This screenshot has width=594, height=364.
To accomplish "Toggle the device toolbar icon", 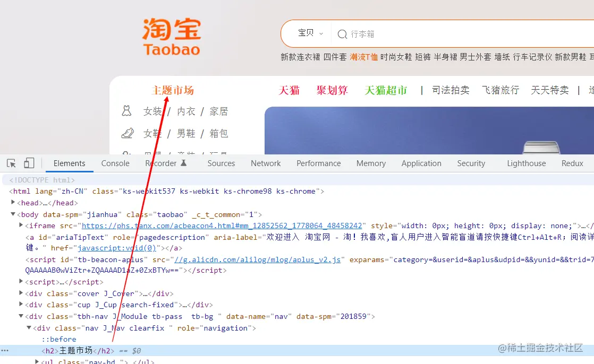I will 29,163.
